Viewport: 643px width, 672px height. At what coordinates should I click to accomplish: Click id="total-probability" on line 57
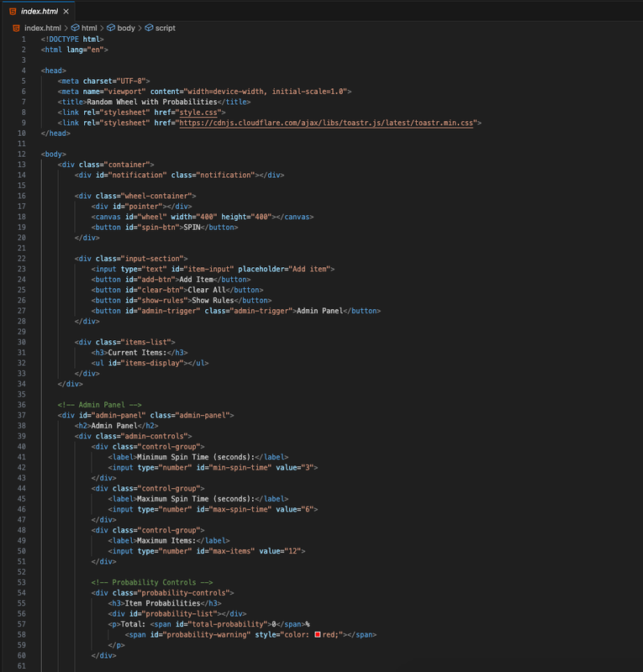coord(221,624)
